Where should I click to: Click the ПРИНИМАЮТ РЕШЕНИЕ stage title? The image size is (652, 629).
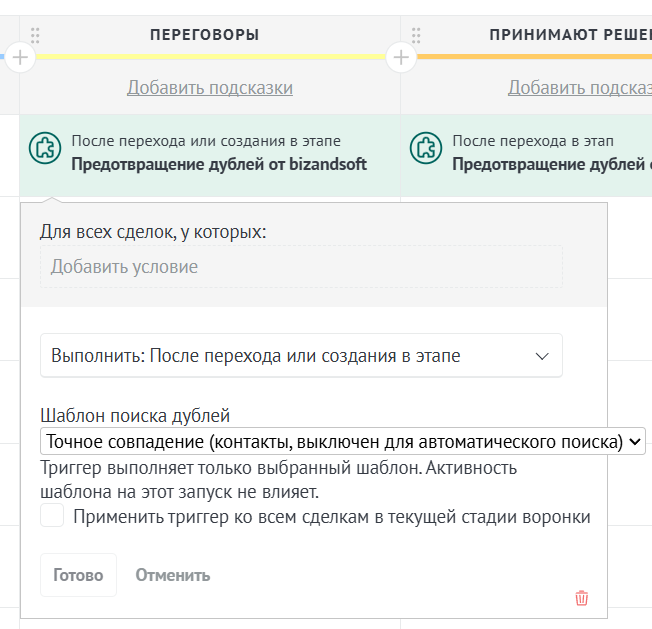point(570,35)
